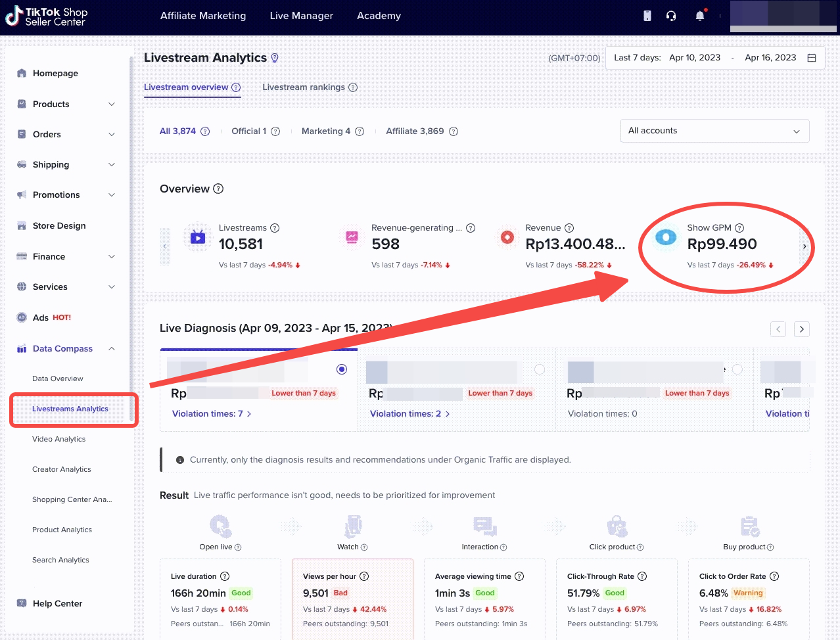Click the Show GPM help icon
The image size is (840, 640).
click(x=739, y=228)
